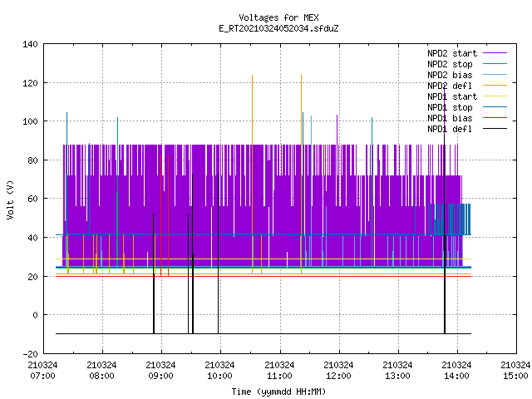Click the Time (yymmdd HH:MM) axis label

pos(279,392)
